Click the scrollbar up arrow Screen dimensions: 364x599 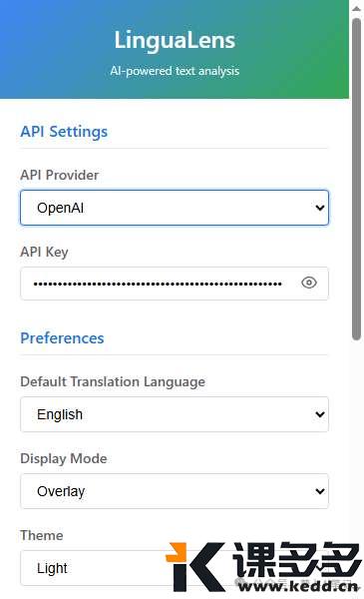(356, 8)
